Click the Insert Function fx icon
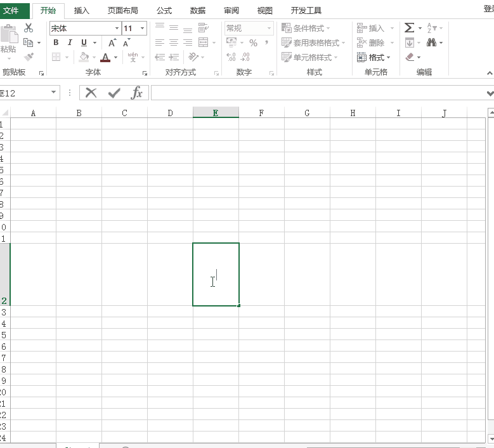494x448 pixels. [x=137, y=93]
